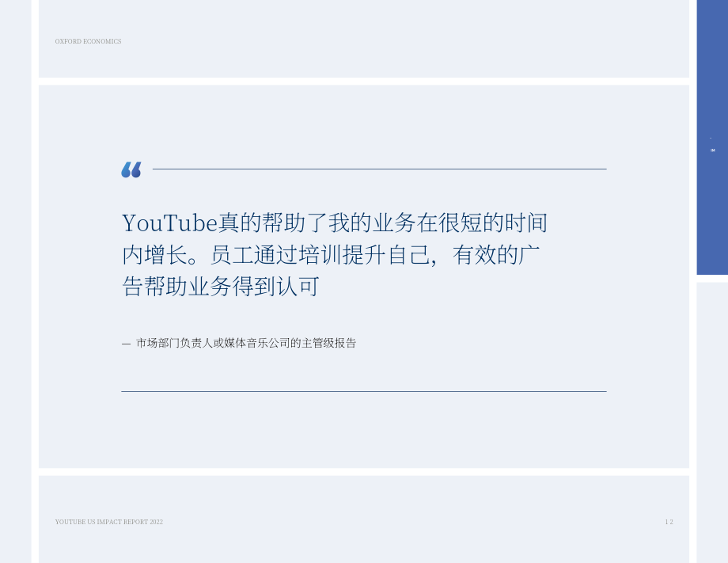Select the quote line starting 'YouTube真的帮助了'

click(x=335, y=223)
